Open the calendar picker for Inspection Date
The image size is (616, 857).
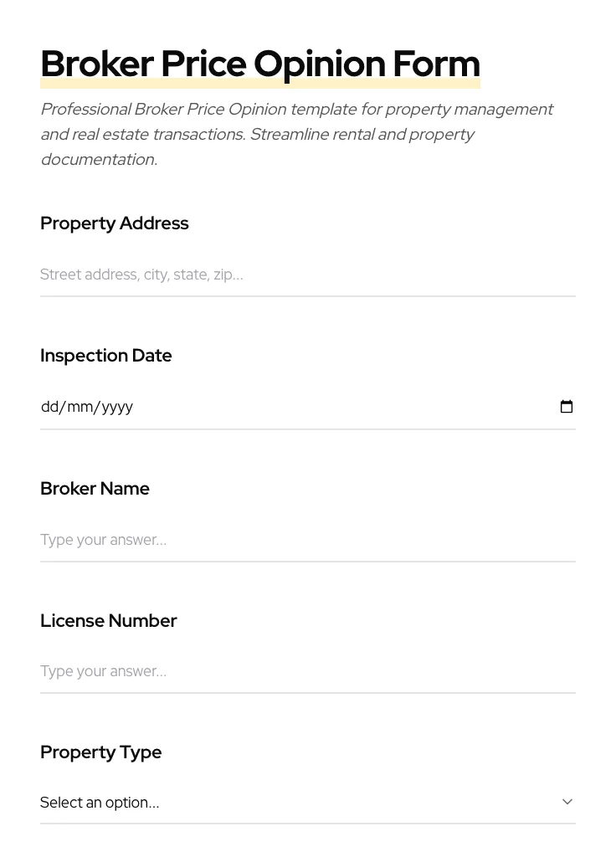point(567,407)
